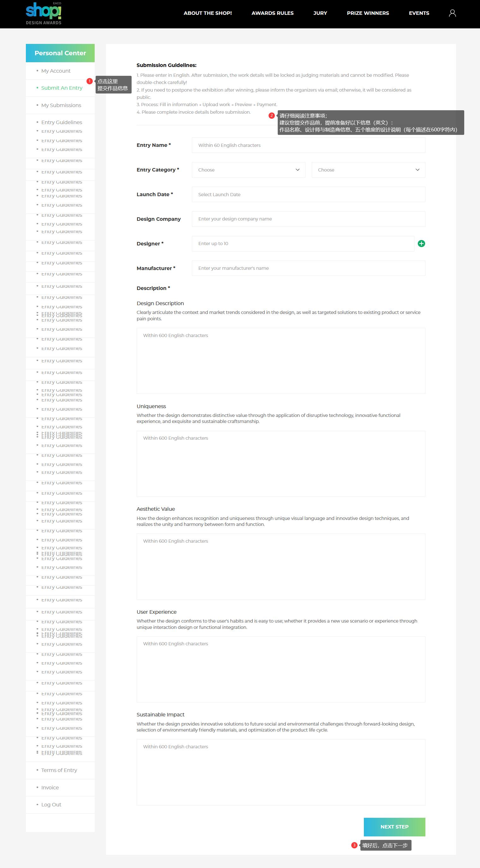Expand the second Entry Category dropdown

click(368, 170)
